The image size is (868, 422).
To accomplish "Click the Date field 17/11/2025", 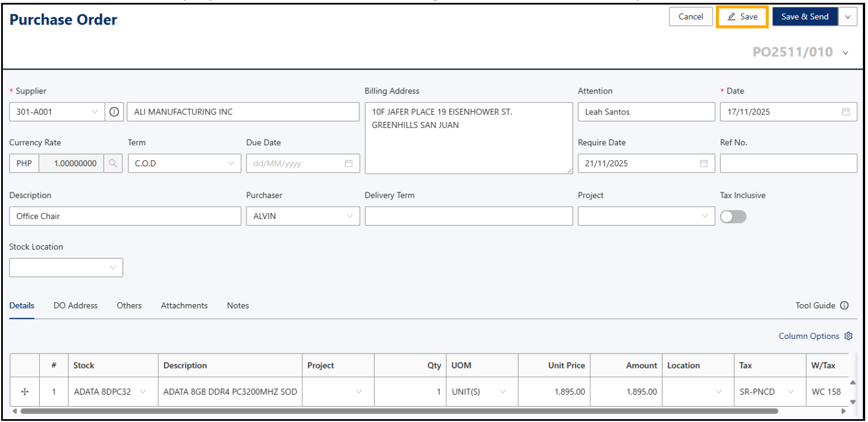I will (788, 112).
